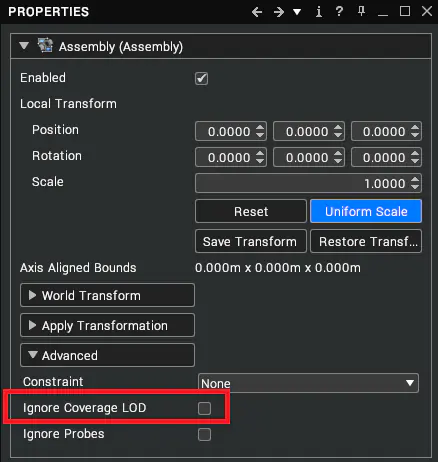438x462 pixels.
Task: Enable Ignore Coverage LOD checkbox
Action: point(204,408)
